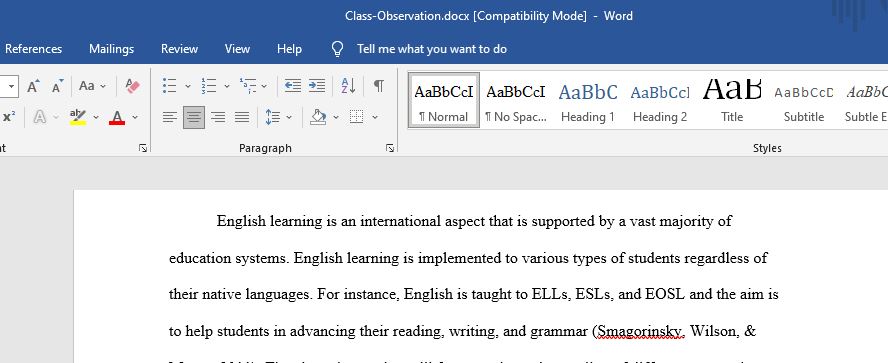Apply the Title style
This screenshot has height=363, width=888.
click(732, 100)
